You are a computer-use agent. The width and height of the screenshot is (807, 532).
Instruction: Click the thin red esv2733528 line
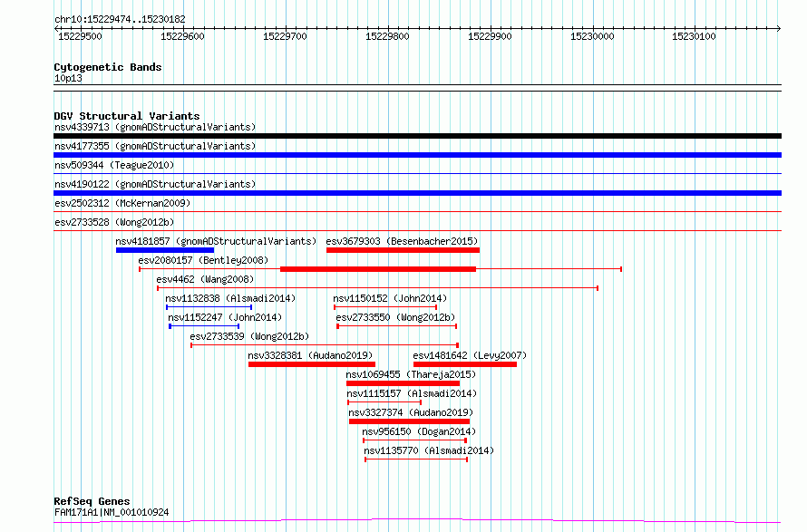coord(417,231)
